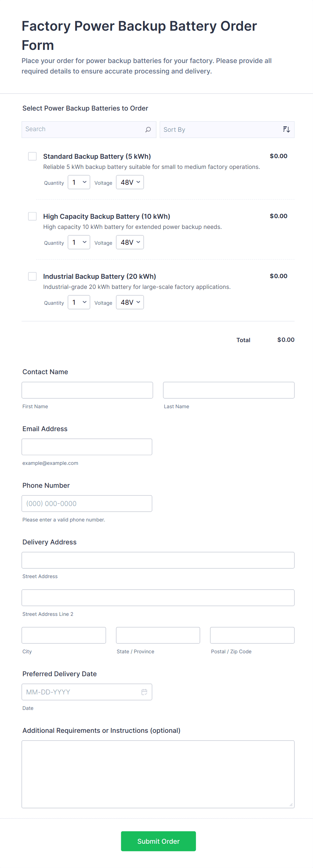Click the Additional Requirements text area
The width and height of the screenshot is (313, 868).
pyautogui.click(x=158, y=774)
